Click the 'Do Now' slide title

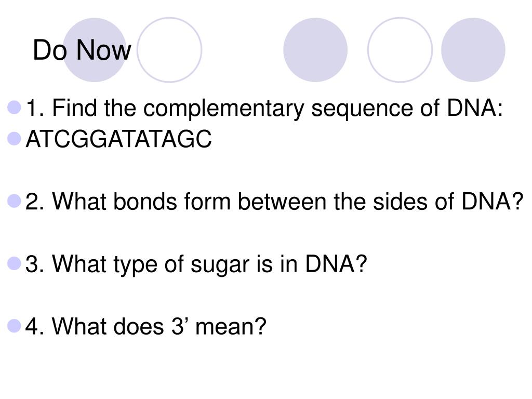pyautogui.click(x=82, y=50)
